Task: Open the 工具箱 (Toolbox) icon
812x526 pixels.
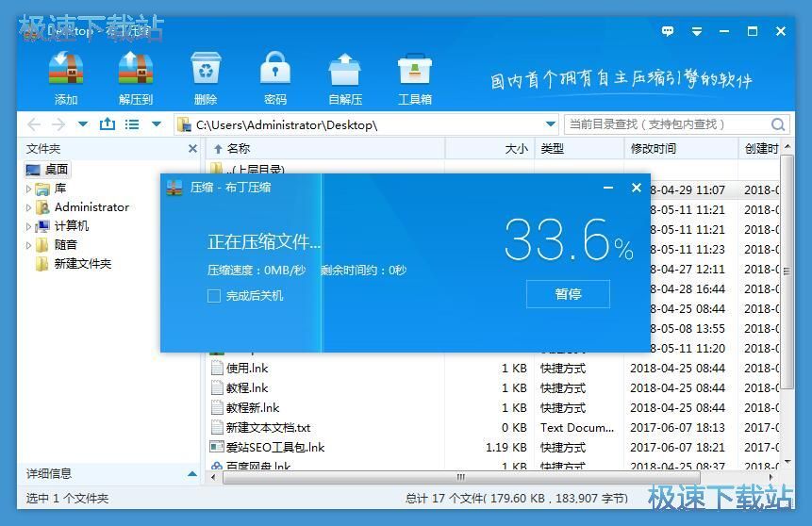Action: click(x=415, y=68)
